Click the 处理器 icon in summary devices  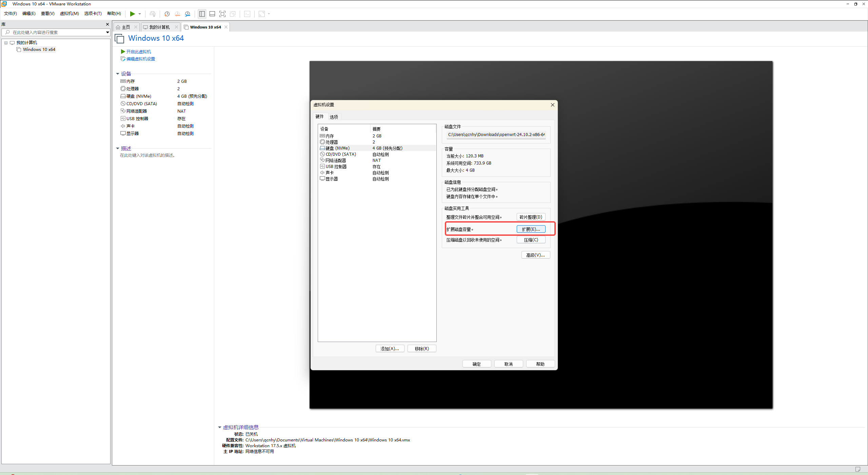coord(123,89)
